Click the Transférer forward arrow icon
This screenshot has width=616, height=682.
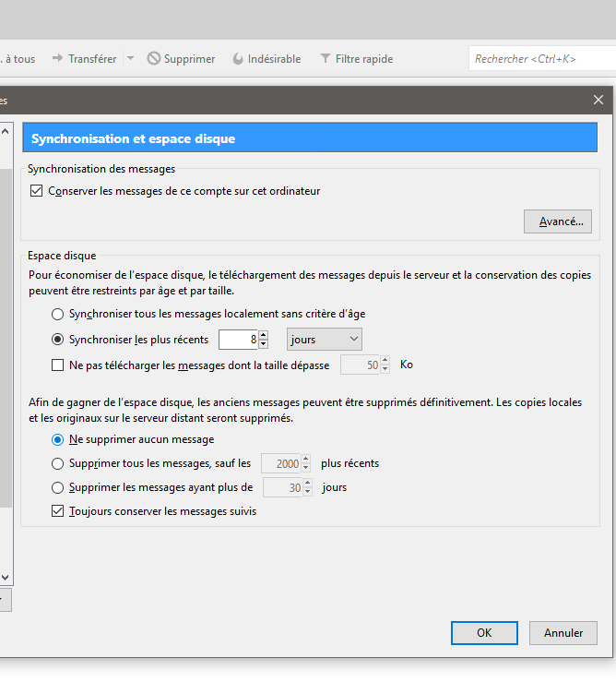point(57,58)
